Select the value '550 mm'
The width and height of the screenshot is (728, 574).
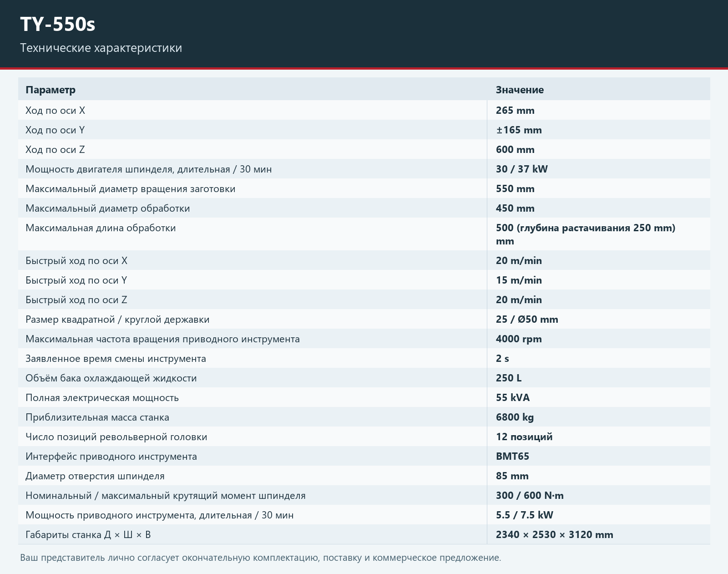[x=515, y=188]
